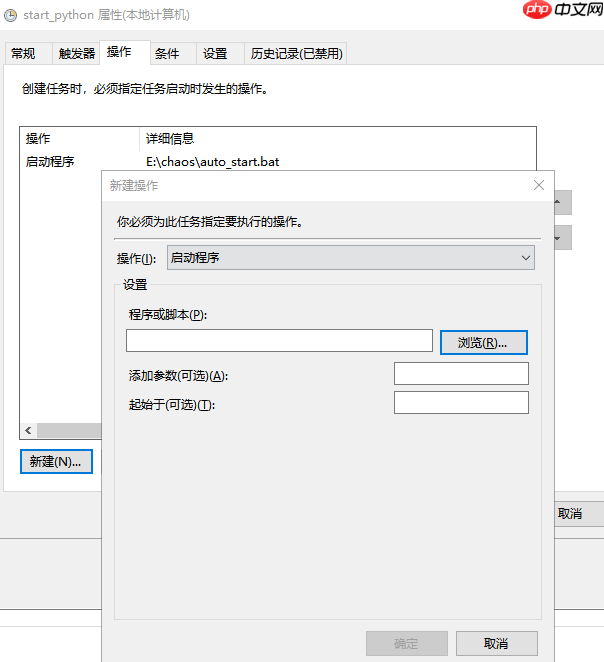604x662 pixels.
Task: Open the 操作 dropdown showing 启动程序
Action: pos(351,258)
